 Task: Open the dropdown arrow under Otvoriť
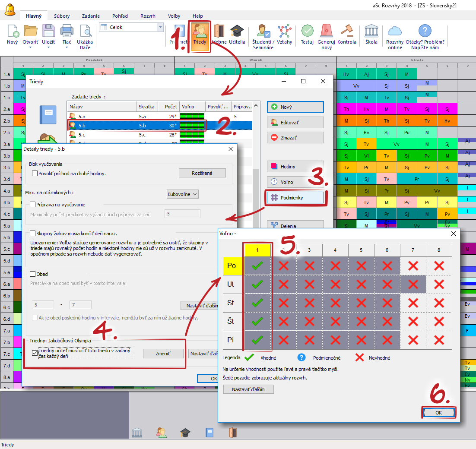(x=30, y=47)
